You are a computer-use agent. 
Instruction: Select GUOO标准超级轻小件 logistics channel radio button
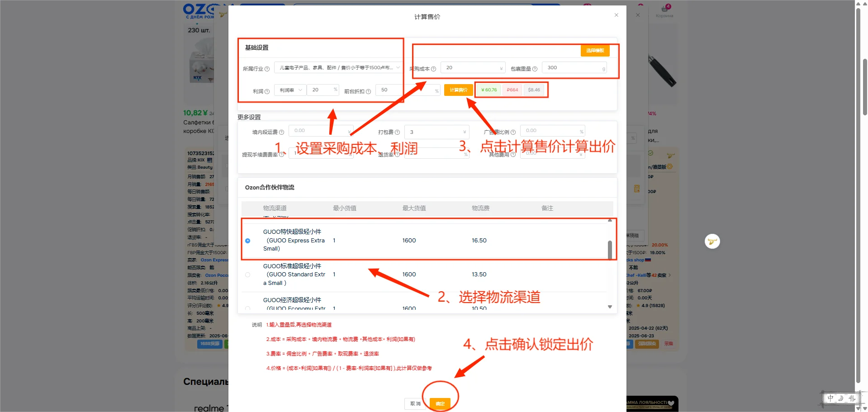click(248, 275)
